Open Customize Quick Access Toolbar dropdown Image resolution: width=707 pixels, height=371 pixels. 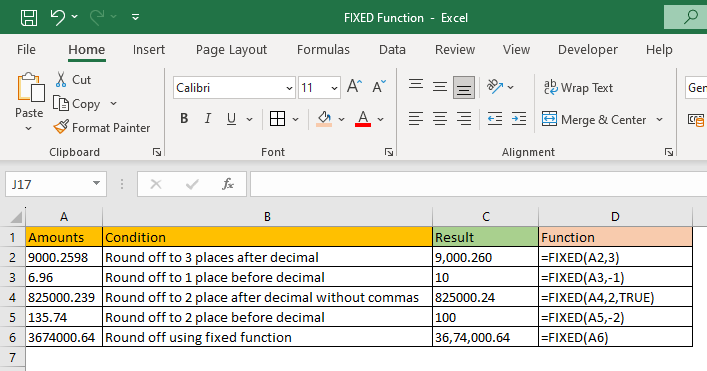[135, 18]
